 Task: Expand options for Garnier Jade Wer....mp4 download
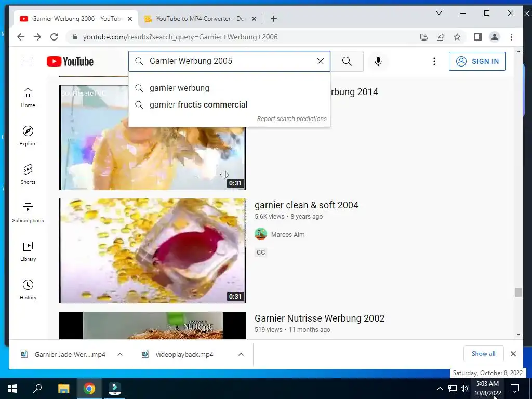(120, 354)
